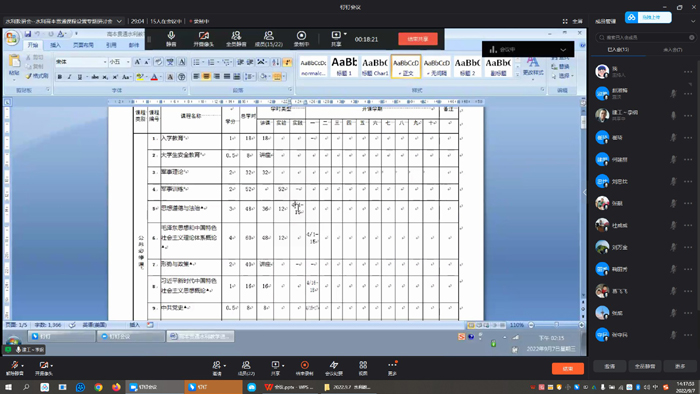Switch to the Page Layout ribbon tab

83,45
